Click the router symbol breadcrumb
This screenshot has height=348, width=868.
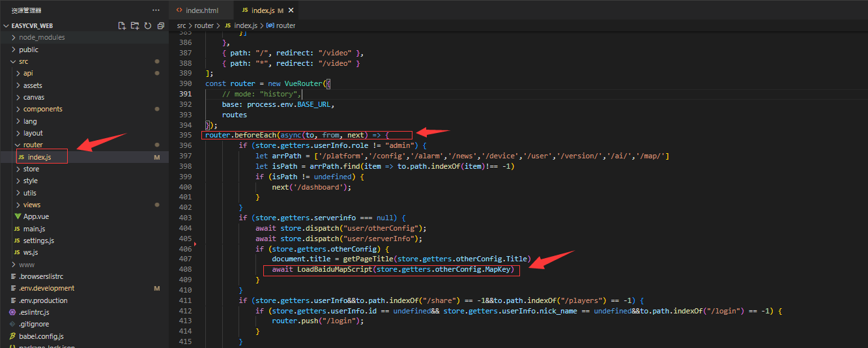coord(285,25)
